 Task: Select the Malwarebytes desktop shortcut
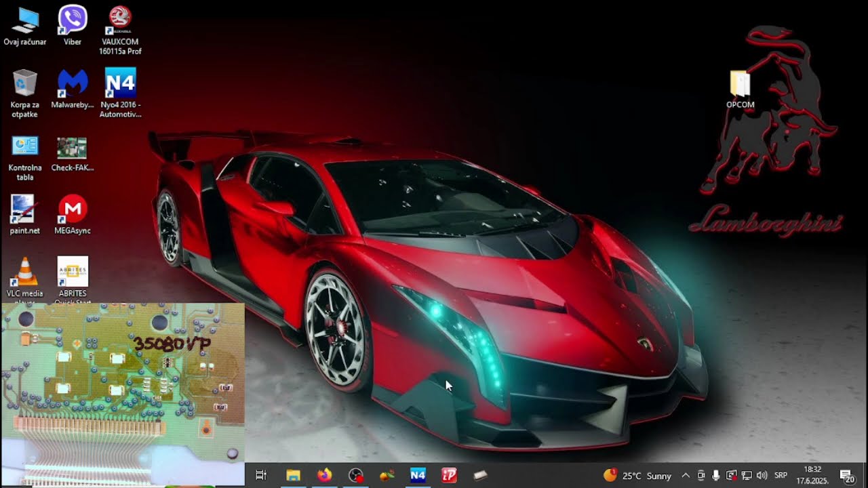(x=73, y=89)
